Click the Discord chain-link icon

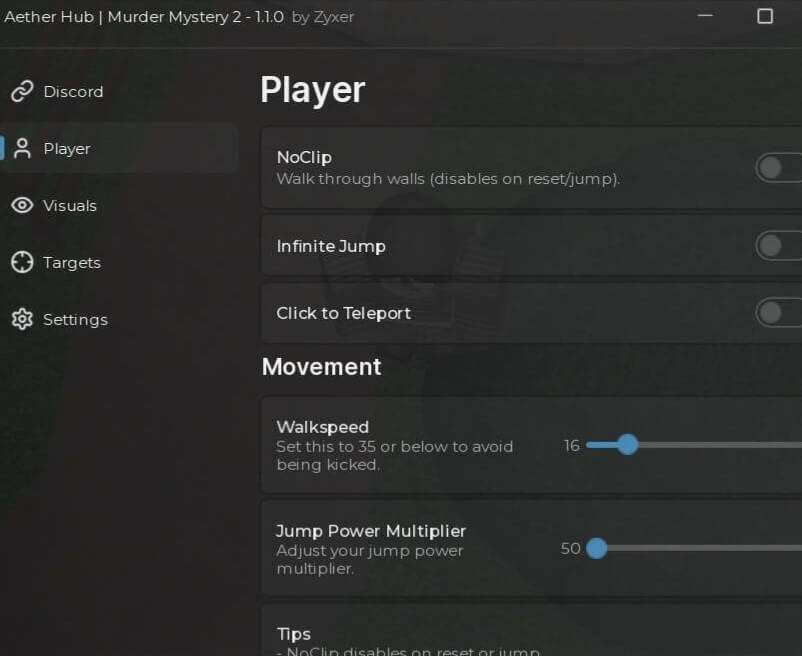coord(22,92)
